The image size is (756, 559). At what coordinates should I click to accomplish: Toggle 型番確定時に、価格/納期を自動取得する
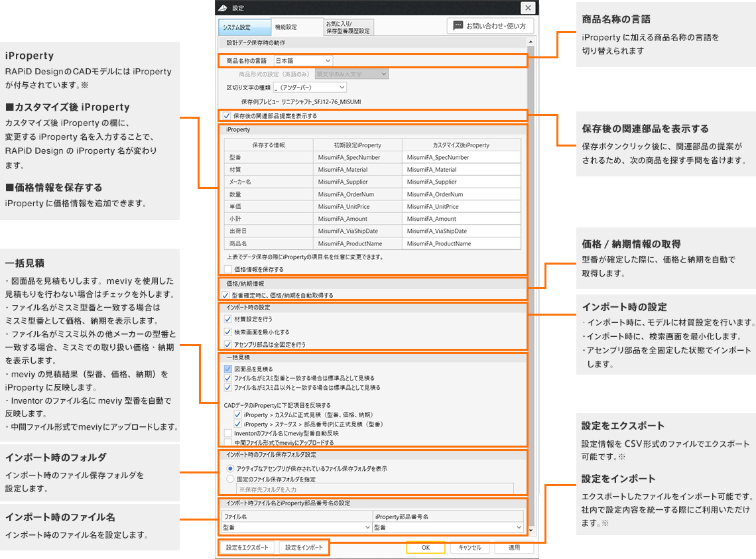pos(227,295)
